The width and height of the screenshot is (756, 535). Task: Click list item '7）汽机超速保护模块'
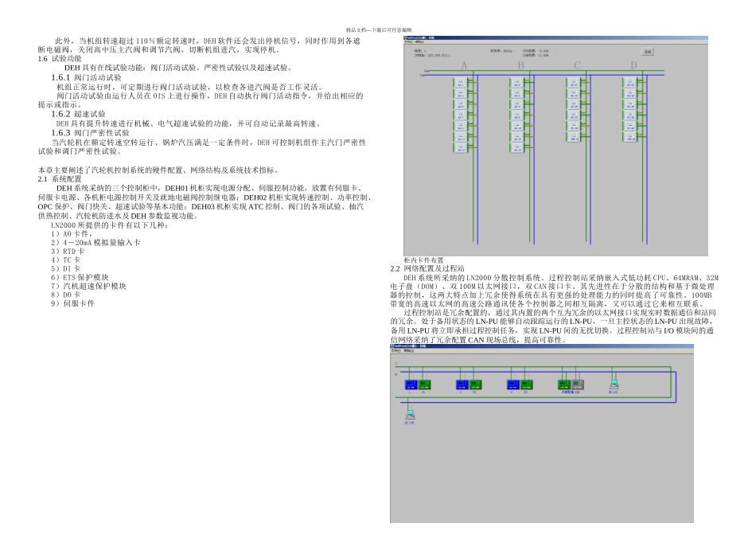pyautogui.click(x=88, y=286)
